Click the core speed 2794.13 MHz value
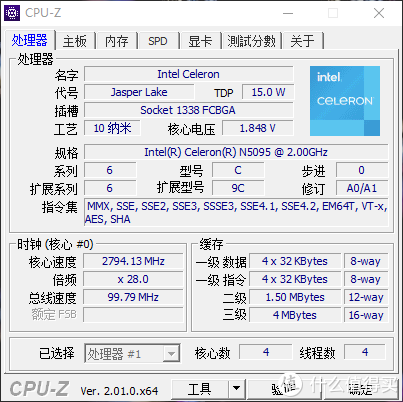 [x=133, y=261]
